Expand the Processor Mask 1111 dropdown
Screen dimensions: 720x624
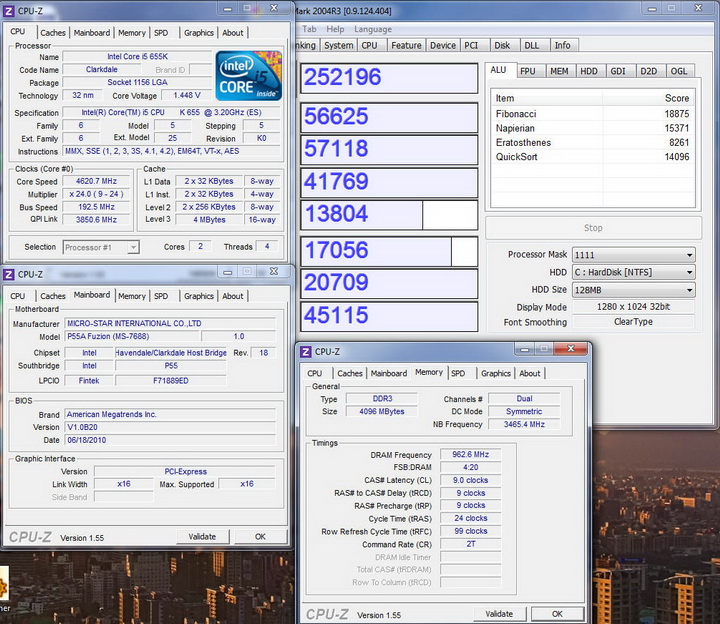click(634, 255)
